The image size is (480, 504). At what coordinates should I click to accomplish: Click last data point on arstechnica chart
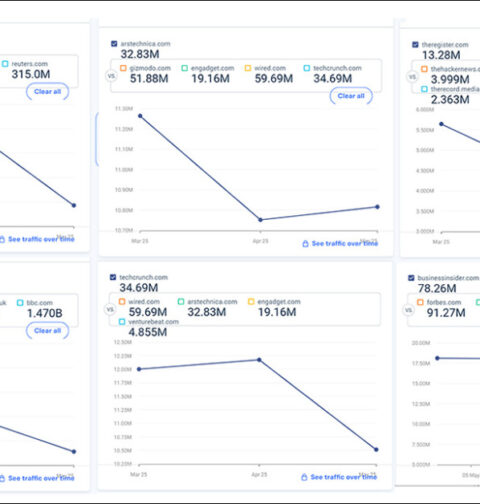tap(377, 207)
